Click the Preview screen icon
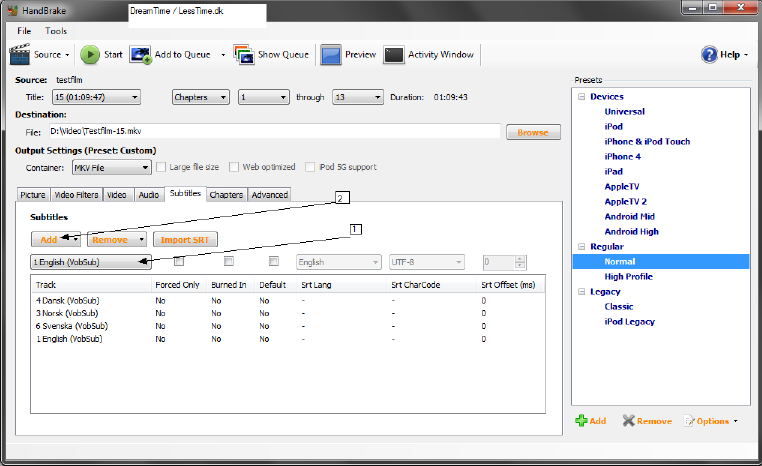The height and width of the screenshot is (466, 762). [330, 54]
